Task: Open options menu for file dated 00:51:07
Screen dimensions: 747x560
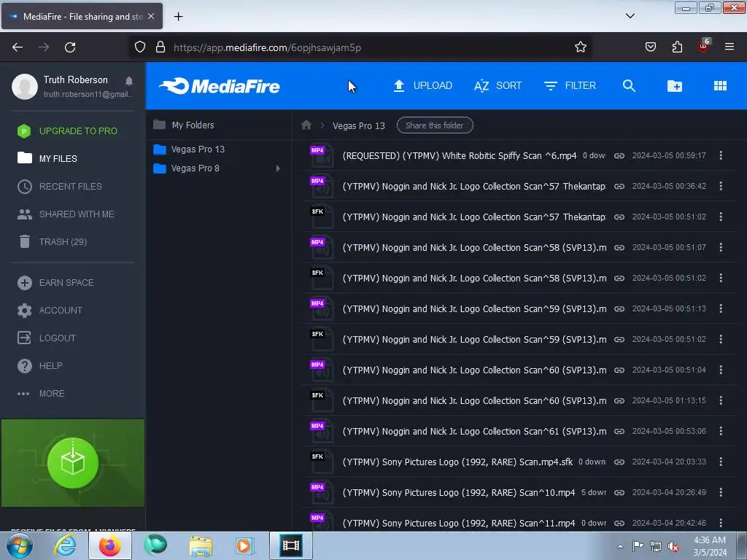Action: 721,247
